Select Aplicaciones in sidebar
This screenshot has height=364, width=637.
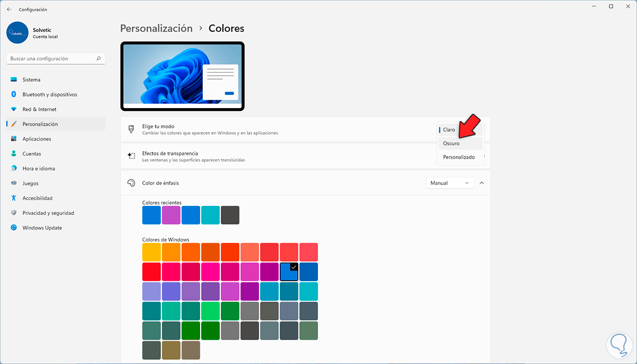point(56,139)
